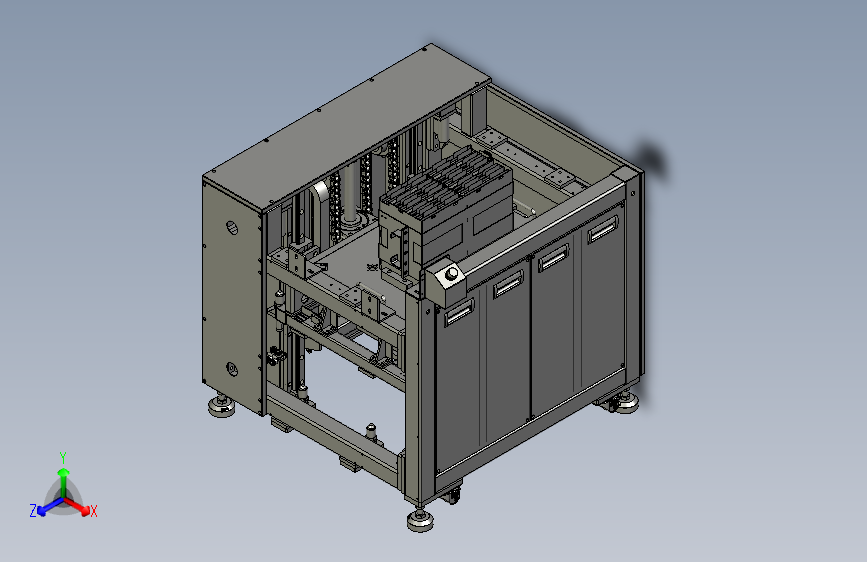Click the green Y axis arrow on triad
Image resolution: width=867 pixels, height=562 pixels.
63,481
